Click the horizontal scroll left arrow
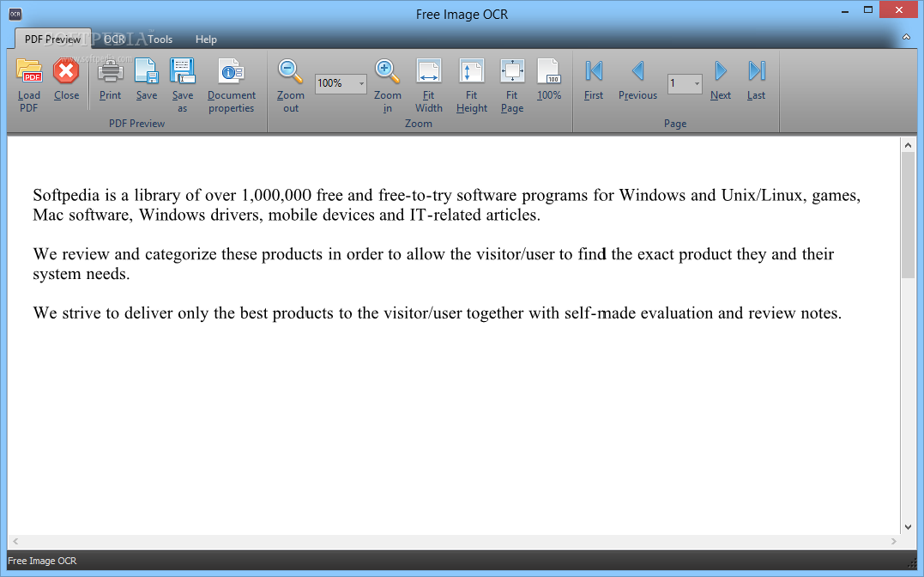This screenshot has height=577, width=924. [x=15, y=541]
